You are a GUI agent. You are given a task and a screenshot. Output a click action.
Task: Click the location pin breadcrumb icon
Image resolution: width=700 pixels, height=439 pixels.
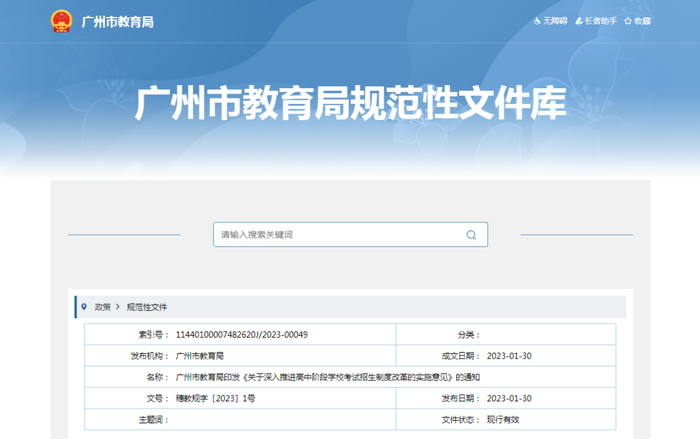click(x=84, y=307)
